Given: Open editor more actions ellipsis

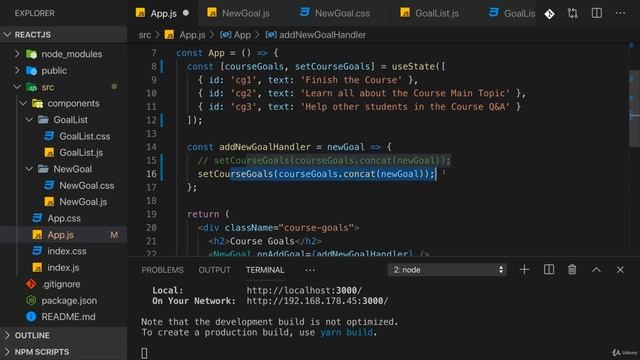Looking at the screenshot, I should click(x=620, y=13).
